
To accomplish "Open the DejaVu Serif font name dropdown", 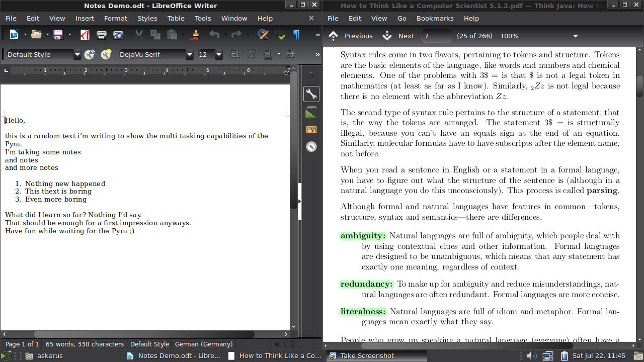I will [190, 54].
